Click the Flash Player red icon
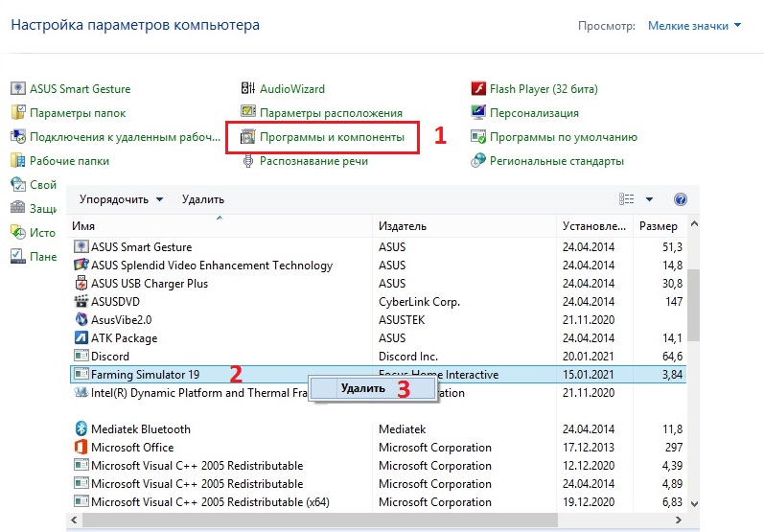Screen dimensions: 764x532 point(478,88)
